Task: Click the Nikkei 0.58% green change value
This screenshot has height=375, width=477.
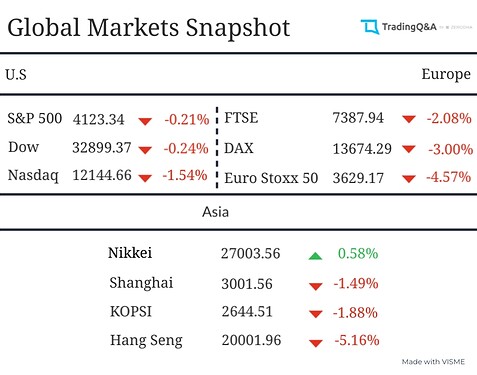Action: click(358, 253)
